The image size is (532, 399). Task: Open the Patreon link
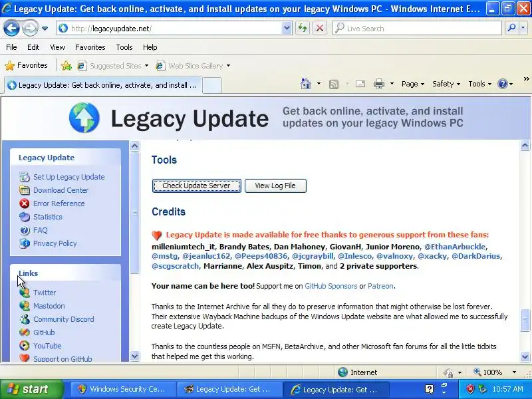tap(380, 286)
